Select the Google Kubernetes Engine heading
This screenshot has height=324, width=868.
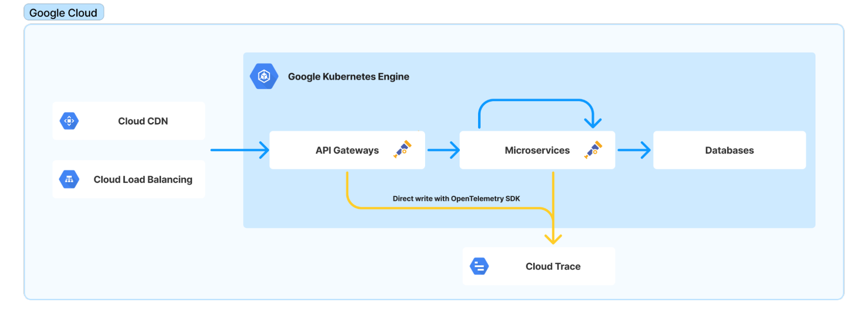point(349,77)
